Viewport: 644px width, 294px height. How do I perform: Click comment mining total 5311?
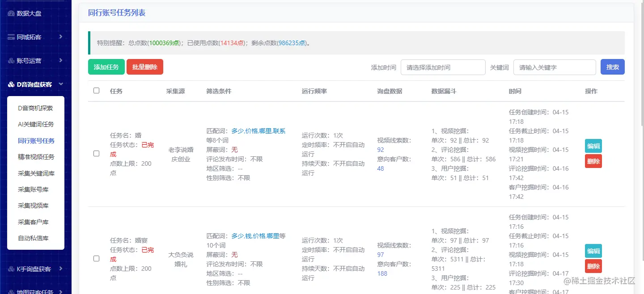pyautogui.click(x=438, y=269)
